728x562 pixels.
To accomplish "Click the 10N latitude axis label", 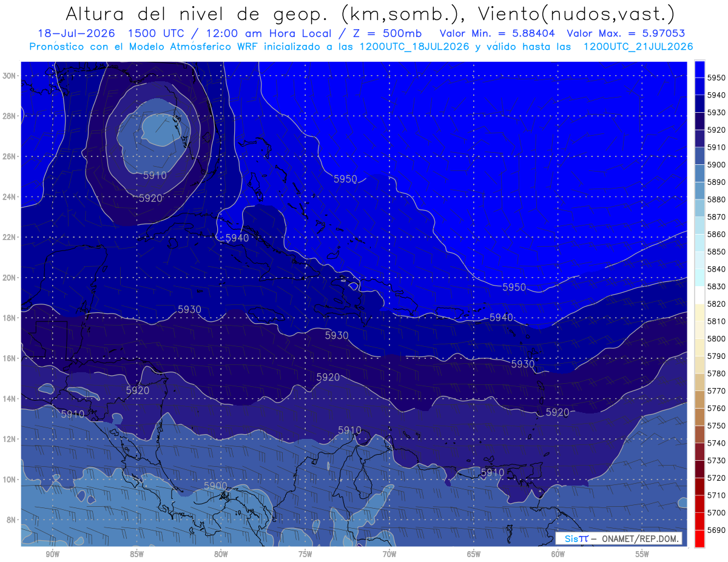I will (x=10, y=480).
